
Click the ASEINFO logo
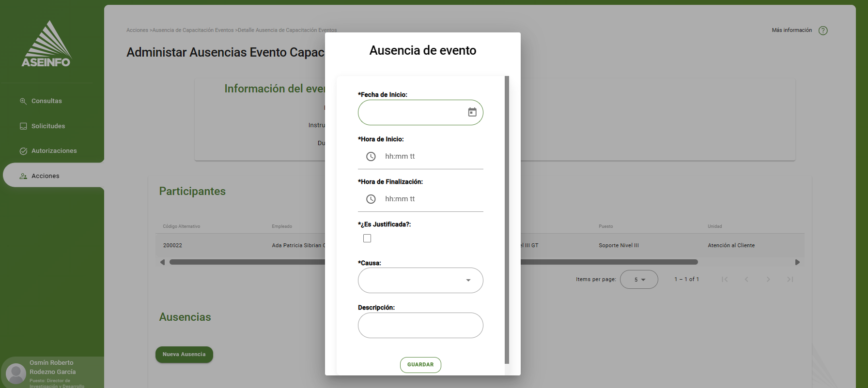pyautogui.click(x=46, y=44)
